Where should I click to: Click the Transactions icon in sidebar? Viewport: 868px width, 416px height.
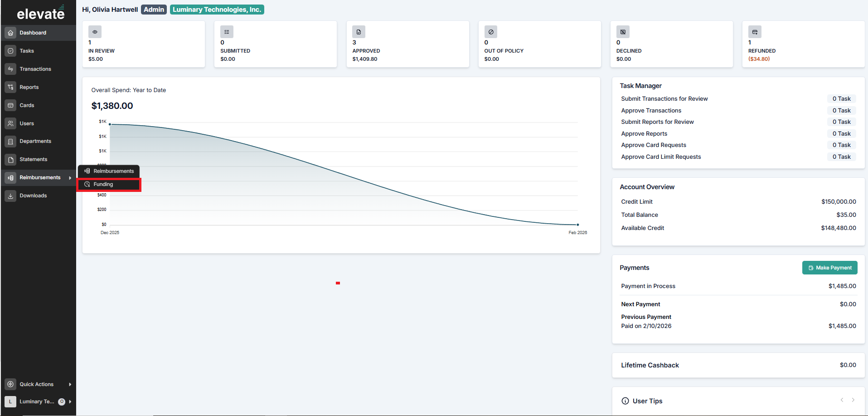coord(10,69)
